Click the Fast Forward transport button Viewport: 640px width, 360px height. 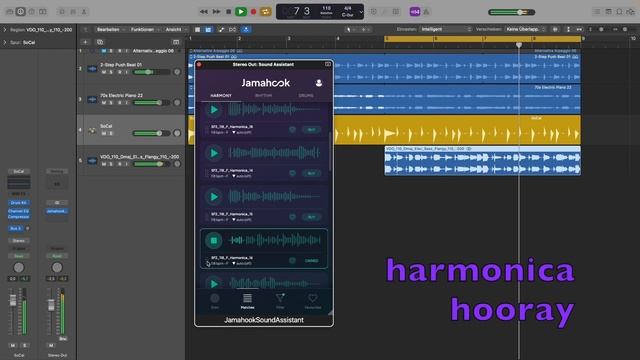tap(216, 12)
